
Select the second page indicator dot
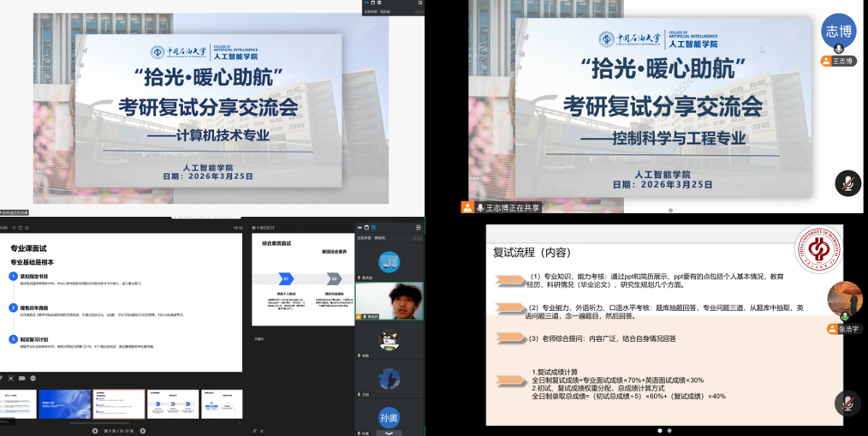[669, 430]
